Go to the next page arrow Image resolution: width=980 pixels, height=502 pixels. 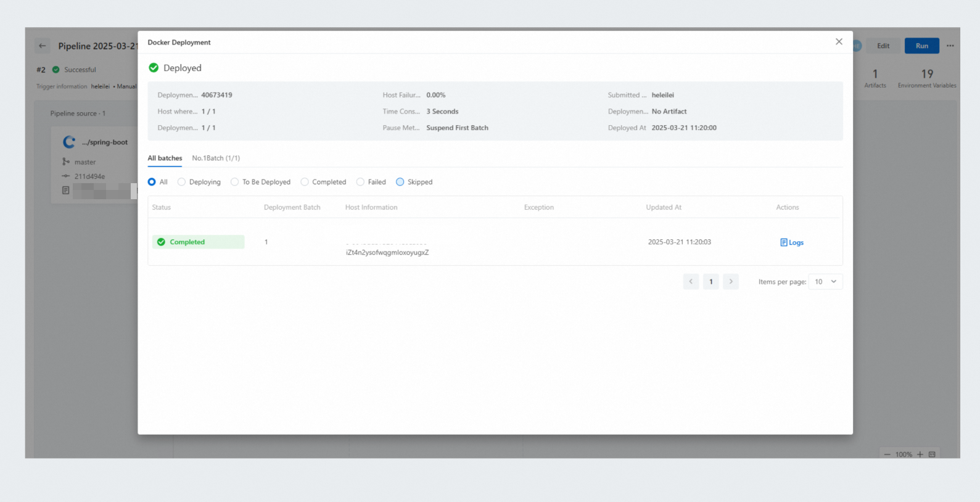pos(731,282)
